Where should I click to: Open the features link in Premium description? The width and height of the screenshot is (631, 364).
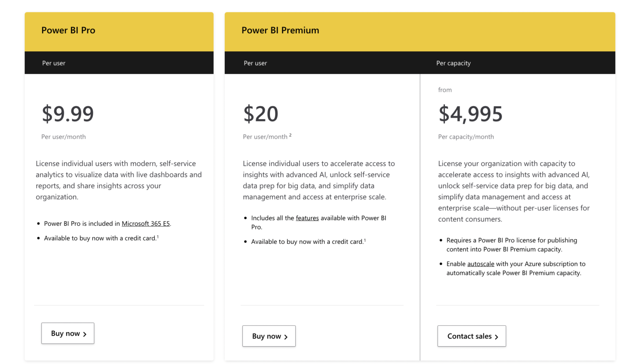click(307, 218)
